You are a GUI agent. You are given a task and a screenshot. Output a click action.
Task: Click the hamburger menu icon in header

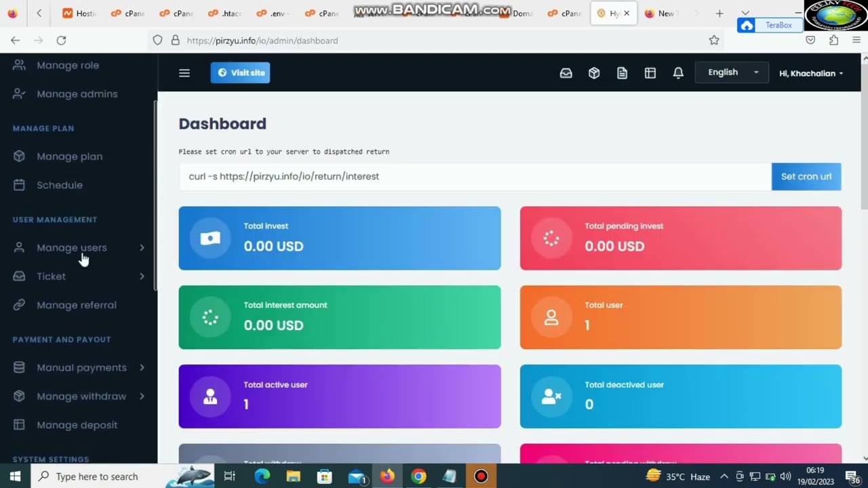[x=184, y=73]
